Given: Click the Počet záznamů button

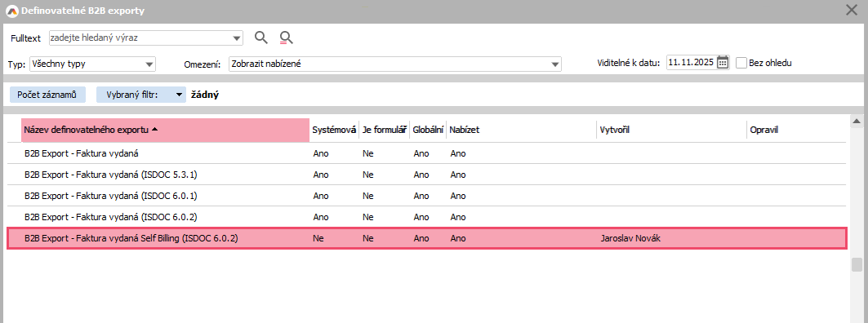Looking at the screenshot, I should click(47, 95).
